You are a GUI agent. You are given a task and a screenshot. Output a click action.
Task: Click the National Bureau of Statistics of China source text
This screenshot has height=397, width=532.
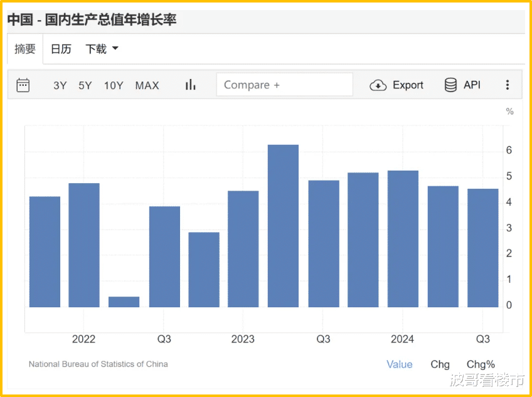point(98,364)
